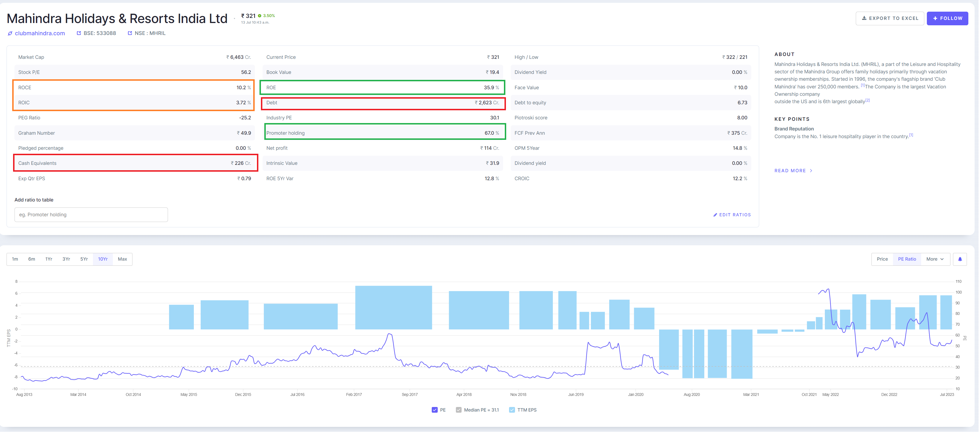This screenshot has width=980, height=432.
Task: Expand the More dropdown in chart controls
Action: click(x=935, y=259)
